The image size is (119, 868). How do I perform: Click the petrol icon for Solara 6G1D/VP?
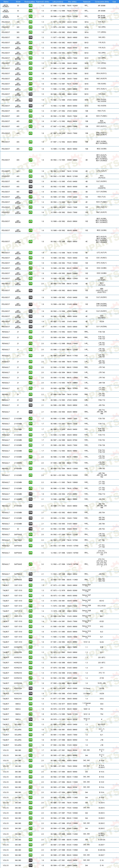coord(30,724)
